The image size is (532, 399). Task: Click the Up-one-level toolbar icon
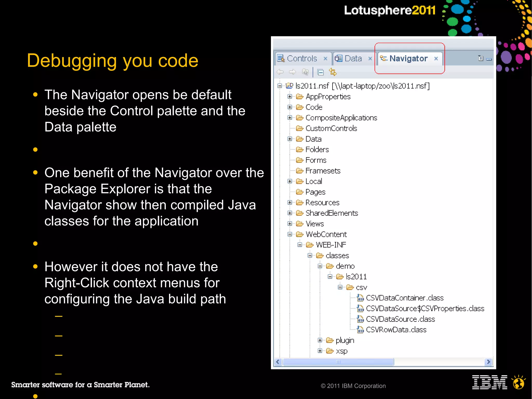point(305,72)
